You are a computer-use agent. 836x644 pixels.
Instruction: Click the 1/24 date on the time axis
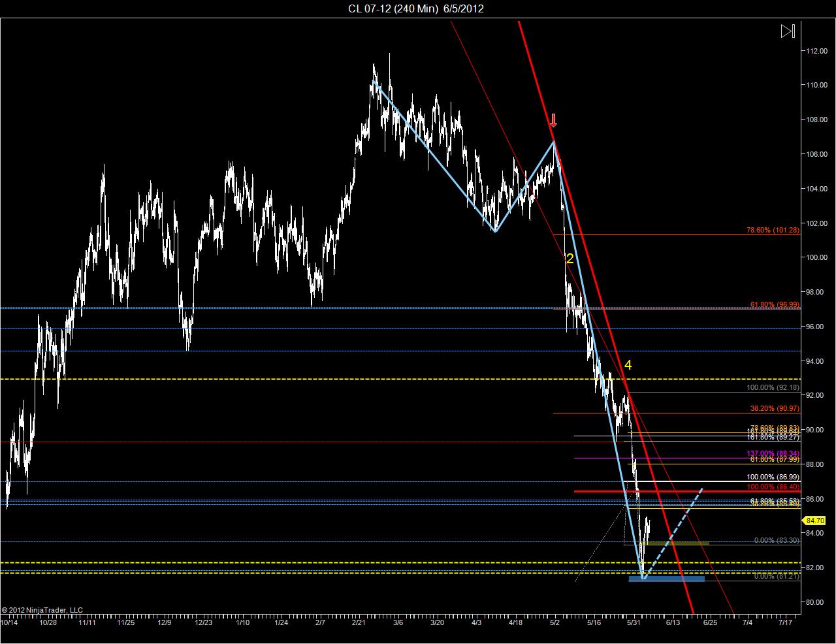(281, 622)
